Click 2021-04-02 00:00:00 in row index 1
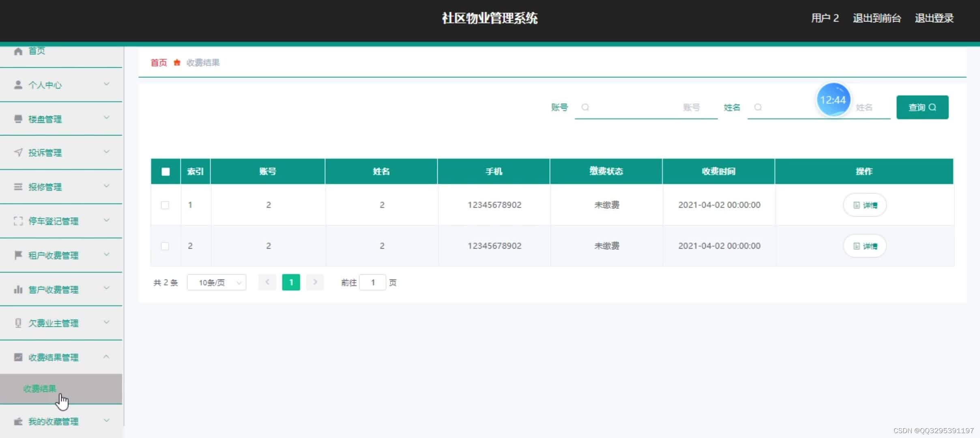This screenshot has height=438, width=980. [719, 205]
